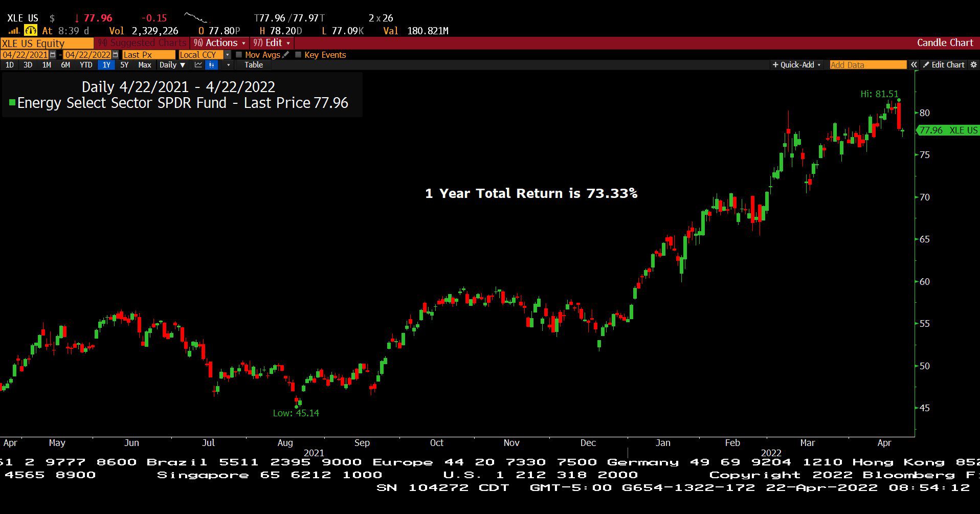
Task: Click the 77.96 XLE US price label
Action: point(948,130)
